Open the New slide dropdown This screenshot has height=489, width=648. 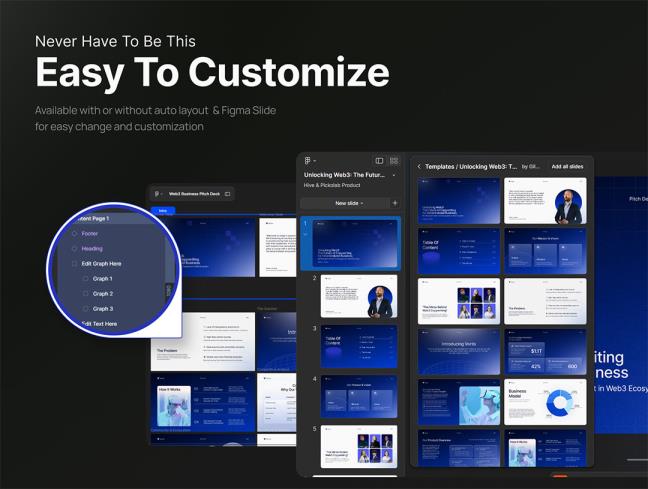pos(348,203)
